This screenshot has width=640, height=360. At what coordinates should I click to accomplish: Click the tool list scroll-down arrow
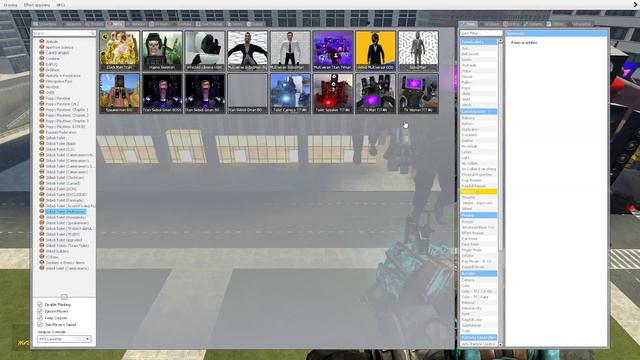501,344
